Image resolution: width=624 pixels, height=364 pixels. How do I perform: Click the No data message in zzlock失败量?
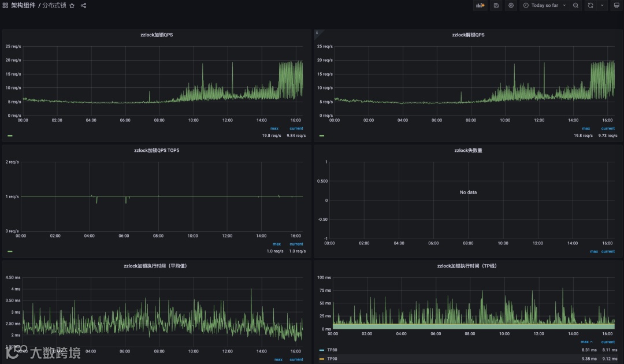coord(468,192)
